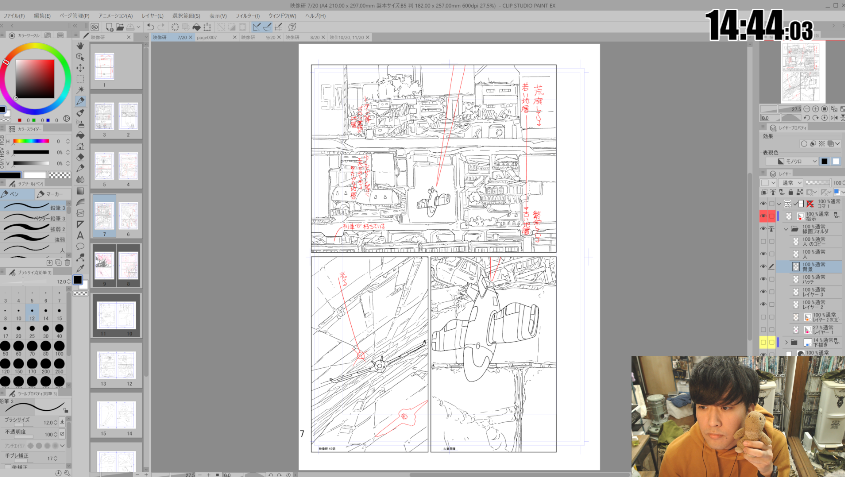
Task: Click the transparent color swatch
Action: (60, 175)
